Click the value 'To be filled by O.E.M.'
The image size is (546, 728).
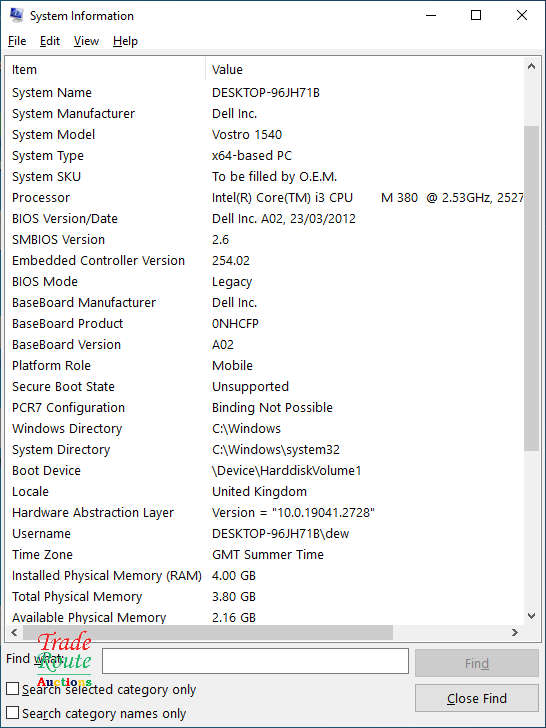click(274, 176)
